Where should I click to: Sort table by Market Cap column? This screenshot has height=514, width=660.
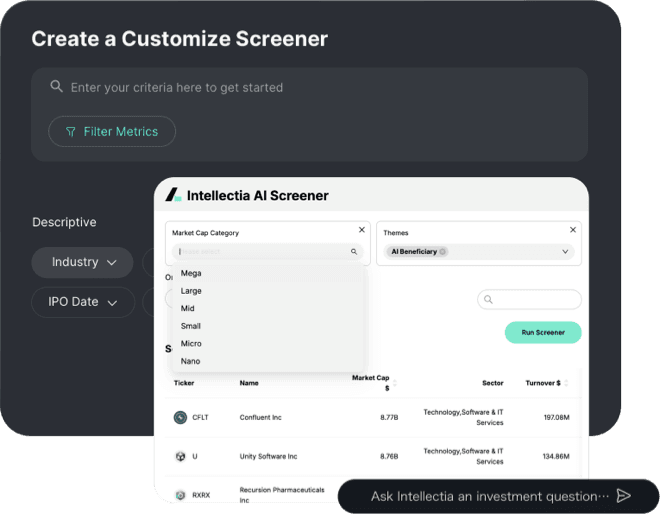pyautogui.click(x=395, y=382)
